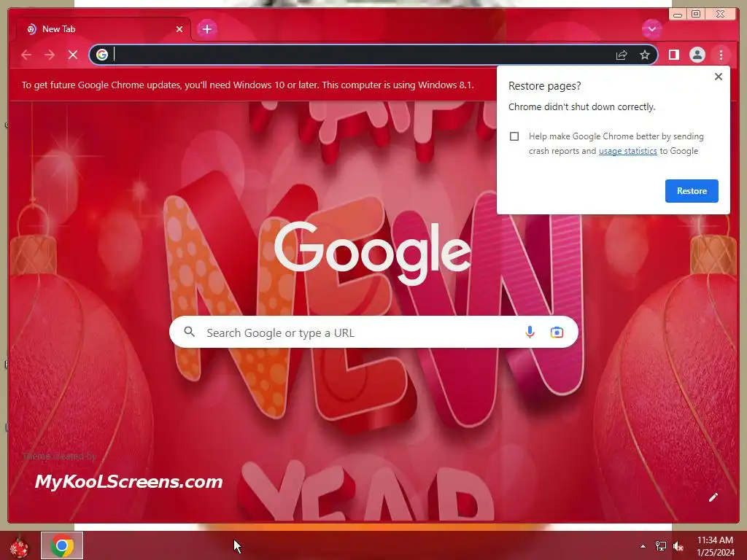Viewport: 747px width, 560px height.
Task: Open the profile avatar menu
Action: [x=697, y=55]
